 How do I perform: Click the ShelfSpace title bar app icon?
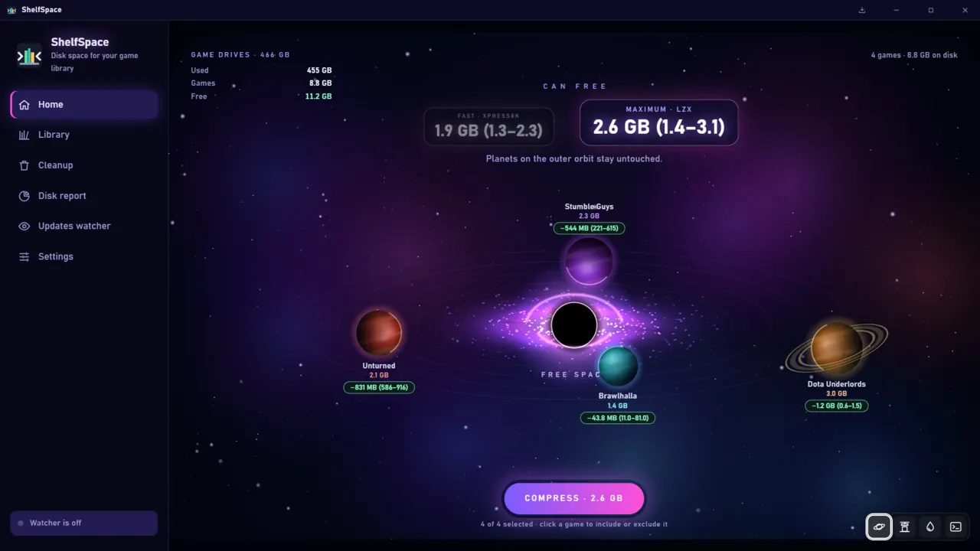(x=11, y=10)
